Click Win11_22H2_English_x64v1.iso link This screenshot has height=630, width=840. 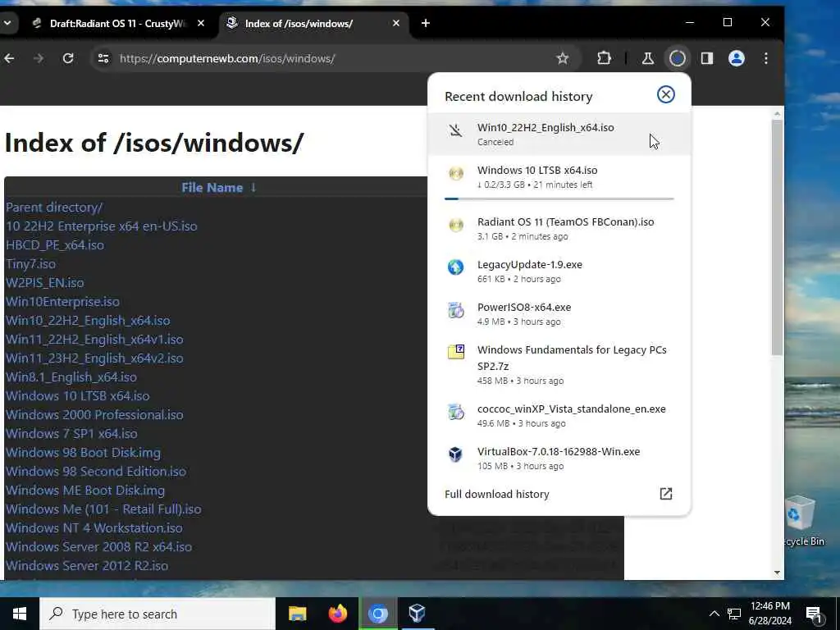click(x=94, y=339)
